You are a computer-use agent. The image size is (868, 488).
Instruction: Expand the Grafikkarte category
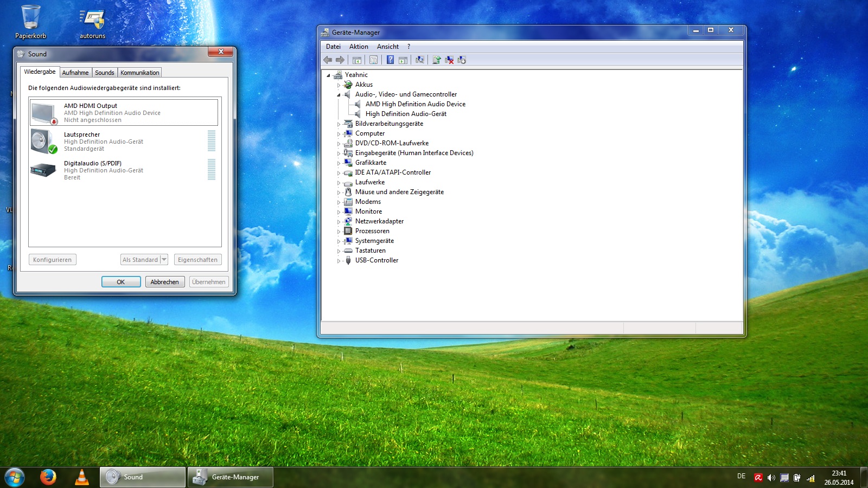(x=339, y=163)
